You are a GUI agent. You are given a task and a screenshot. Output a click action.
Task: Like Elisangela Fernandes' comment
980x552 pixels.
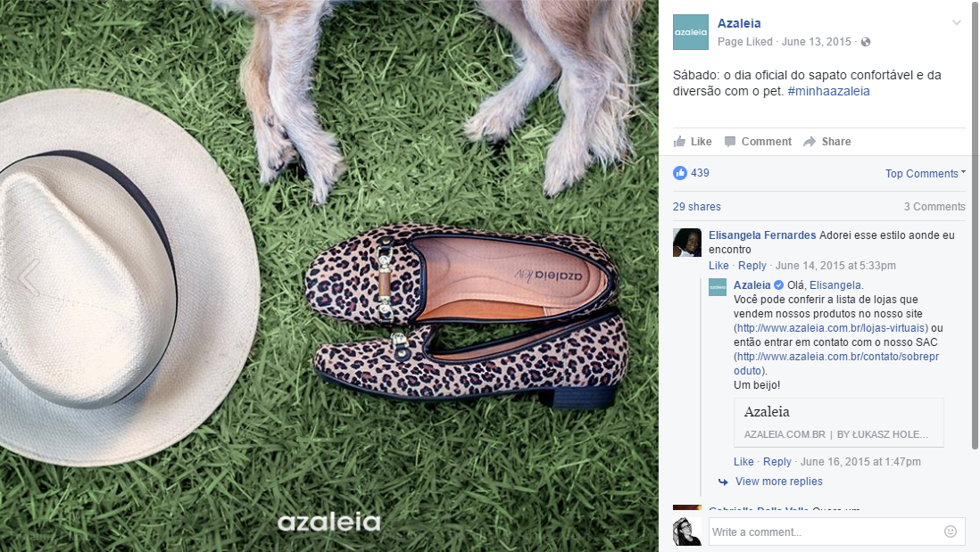718,266
